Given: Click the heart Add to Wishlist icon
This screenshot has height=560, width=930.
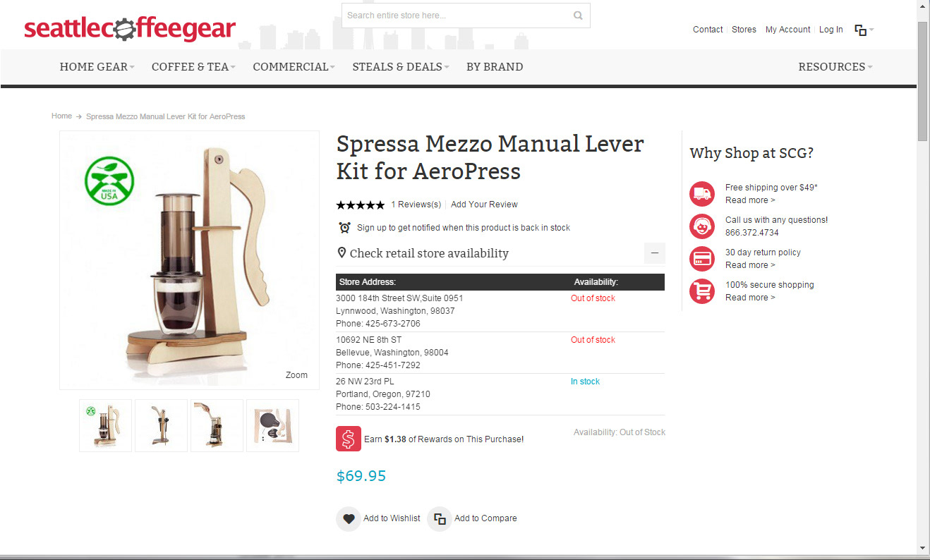Looking at the screenshot, I should pyautogui.click(x=349, y=518).
